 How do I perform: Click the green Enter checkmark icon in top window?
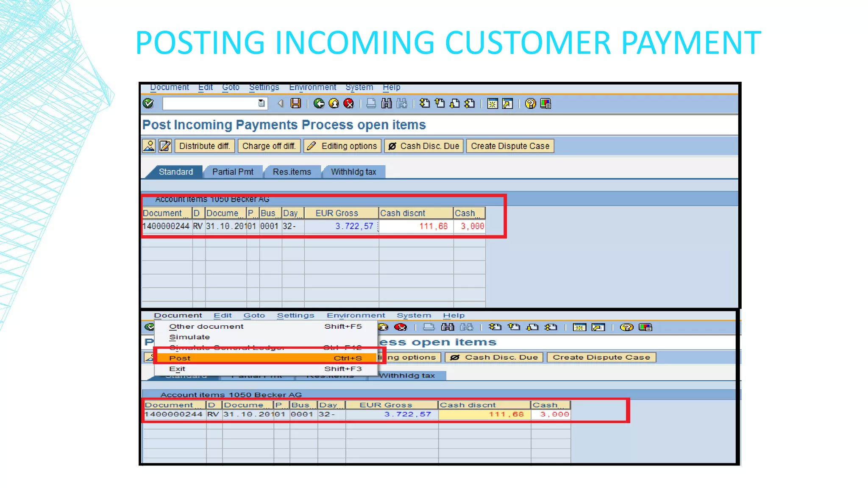click(x=148, y=103)
